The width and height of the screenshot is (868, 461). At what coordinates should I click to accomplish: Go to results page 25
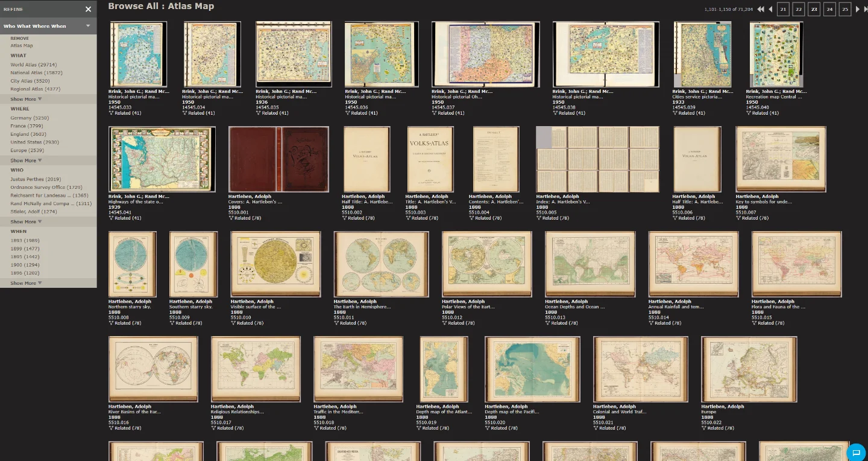click(x=845, y=9)
